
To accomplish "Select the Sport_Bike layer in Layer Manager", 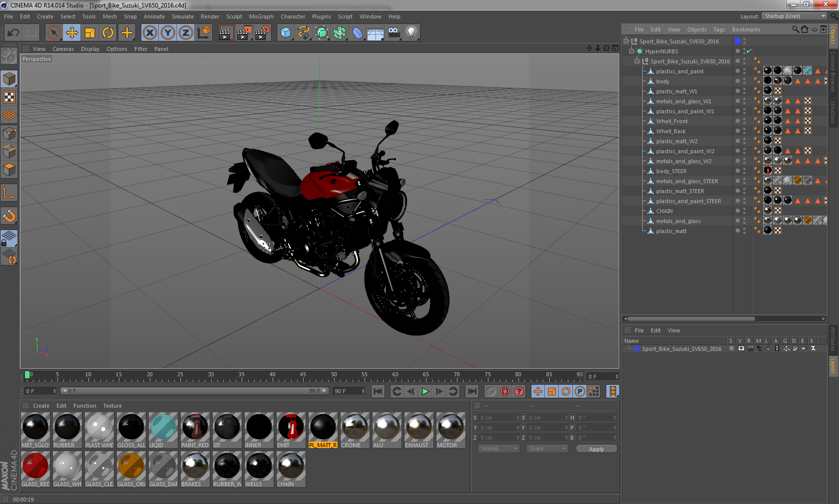I will coord(682,349).
